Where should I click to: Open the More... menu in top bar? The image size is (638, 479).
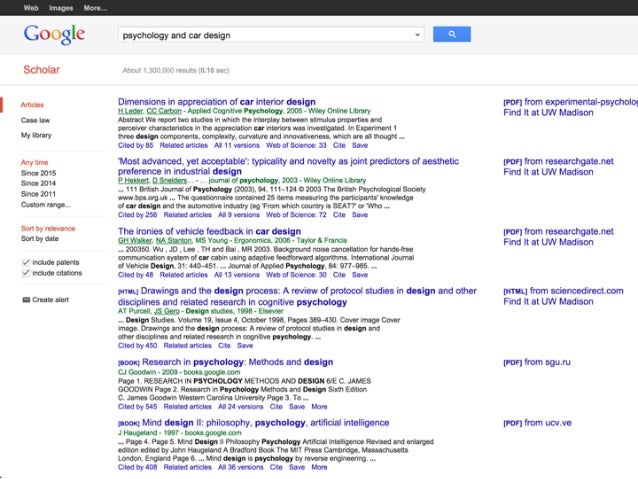point(96,8)
